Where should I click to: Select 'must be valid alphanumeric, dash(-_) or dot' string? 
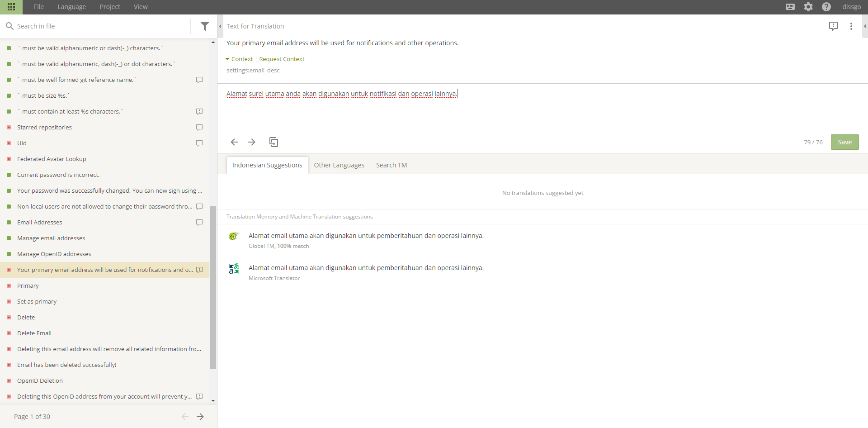click(104, 64)
